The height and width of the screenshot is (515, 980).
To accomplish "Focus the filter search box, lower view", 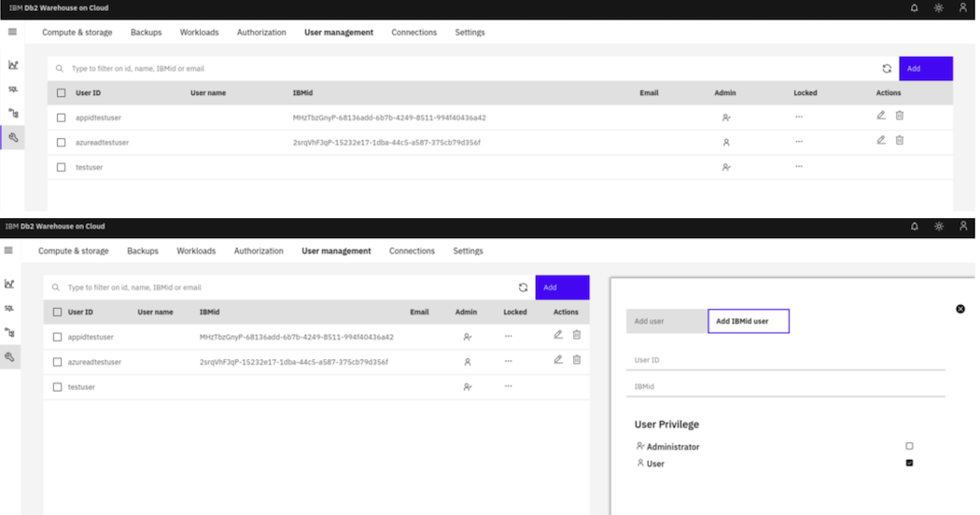I will point(281,287).
